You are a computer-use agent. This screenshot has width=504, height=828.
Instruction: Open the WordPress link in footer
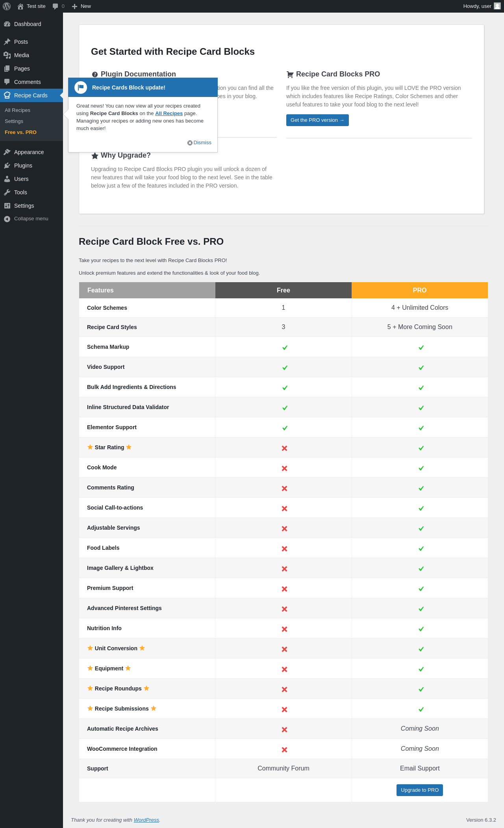click(146, 820)
